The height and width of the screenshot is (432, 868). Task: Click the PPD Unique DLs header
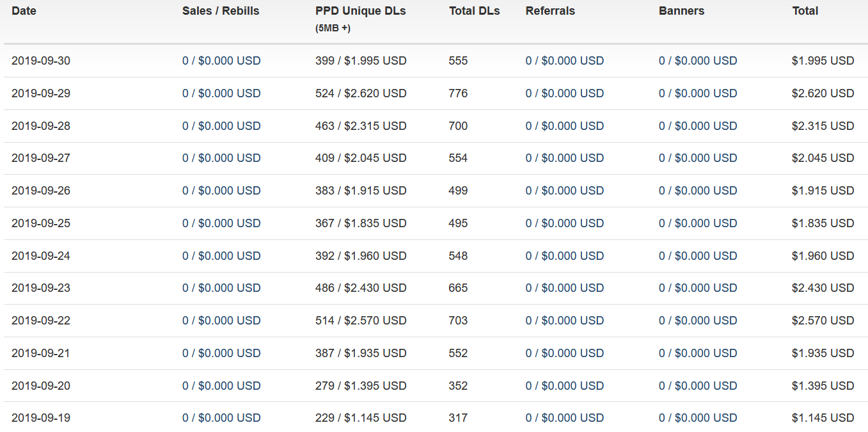click(x=360, y=11)
